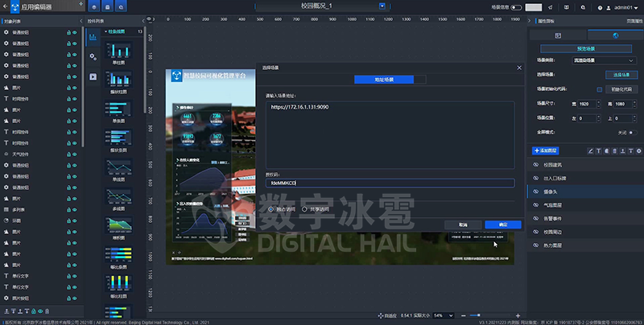The width and height of the screenshot is (644, 325).
Task: Collapse the 柱条线图 category
Action: coord(105,31)
